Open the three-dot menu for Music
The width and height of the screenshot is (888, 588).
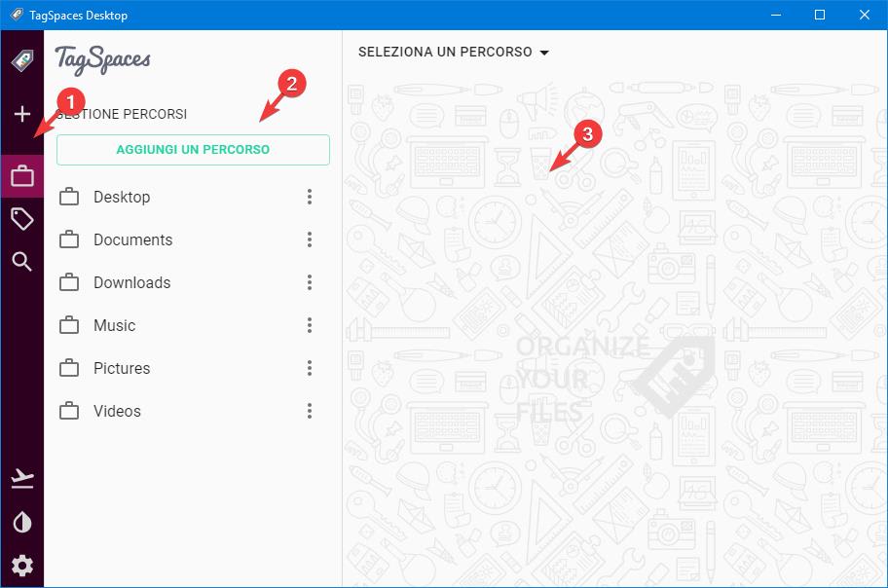[x=310, y=325]
